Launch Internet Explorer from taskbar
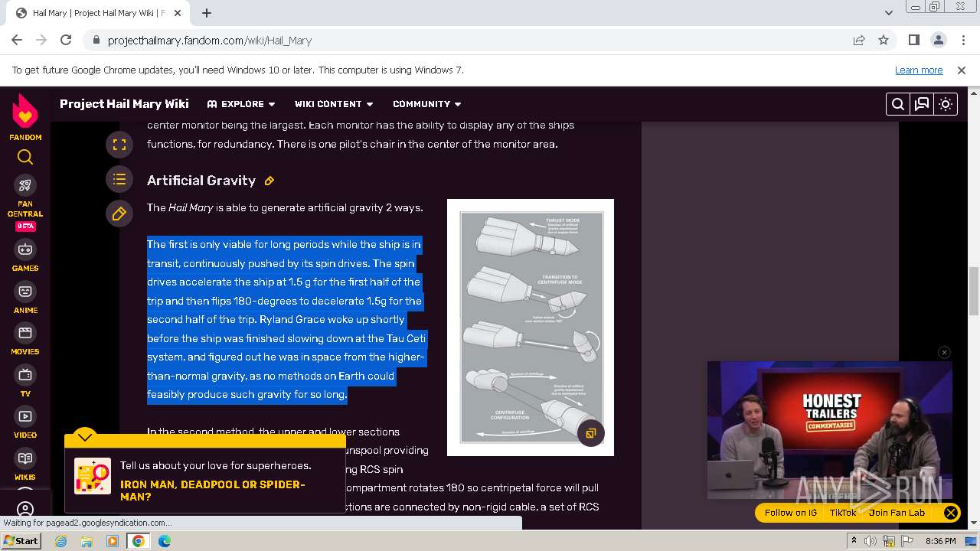980x551 pixels. (x=60, y=541)
